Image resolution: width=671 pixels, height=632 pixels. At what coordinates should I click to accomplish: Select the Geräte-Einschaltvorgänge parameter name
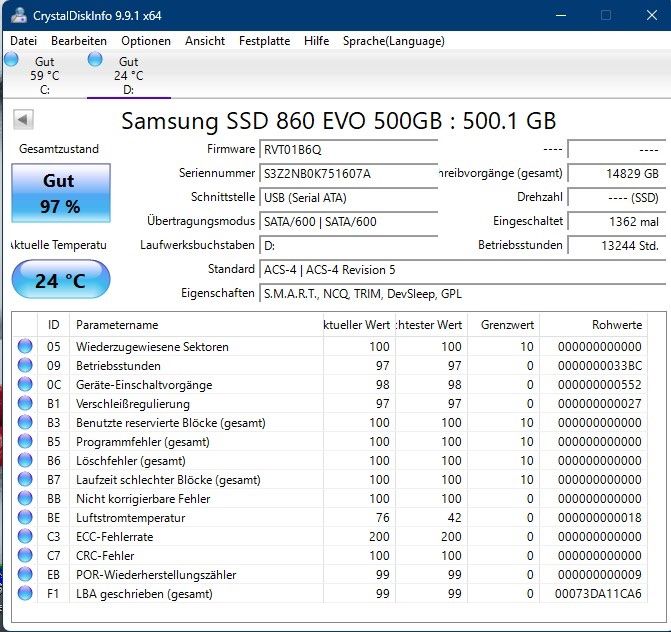point(144,385)
